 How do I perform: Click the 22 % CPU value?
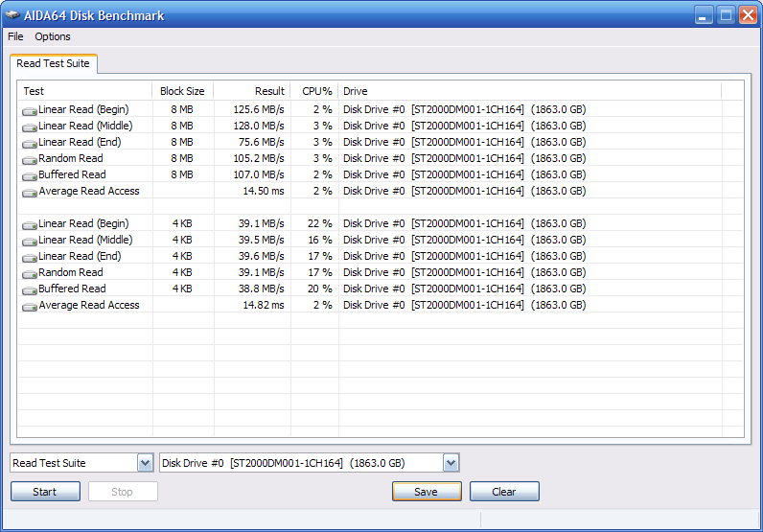(x=320, y=223)
